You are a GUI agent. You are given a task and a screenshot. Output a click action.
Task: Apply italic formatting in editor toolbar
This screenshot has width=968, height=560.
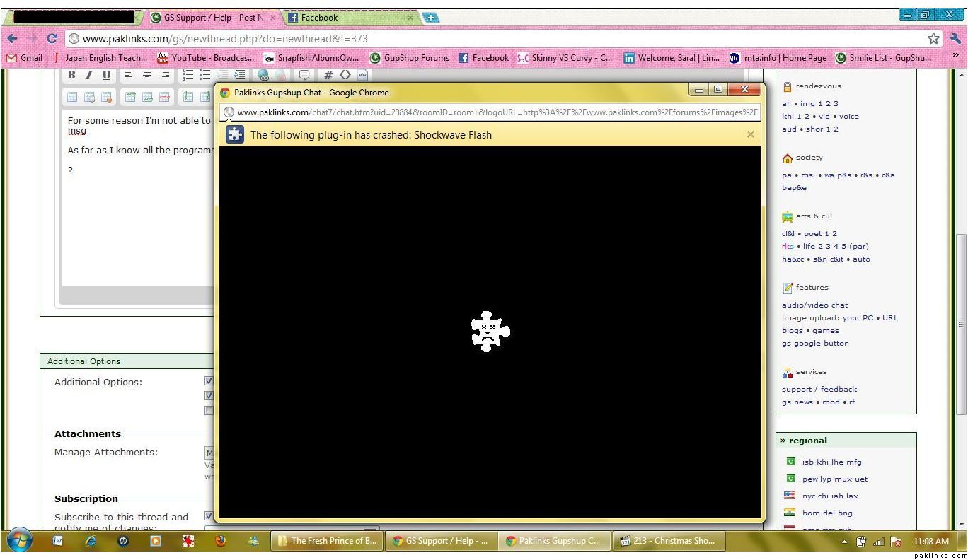[x=89, y=75]
